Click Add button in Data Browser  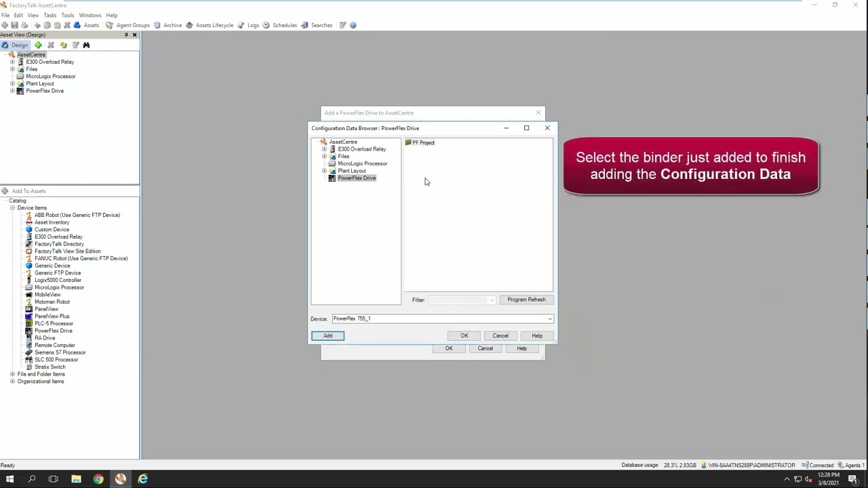[328, 335]
